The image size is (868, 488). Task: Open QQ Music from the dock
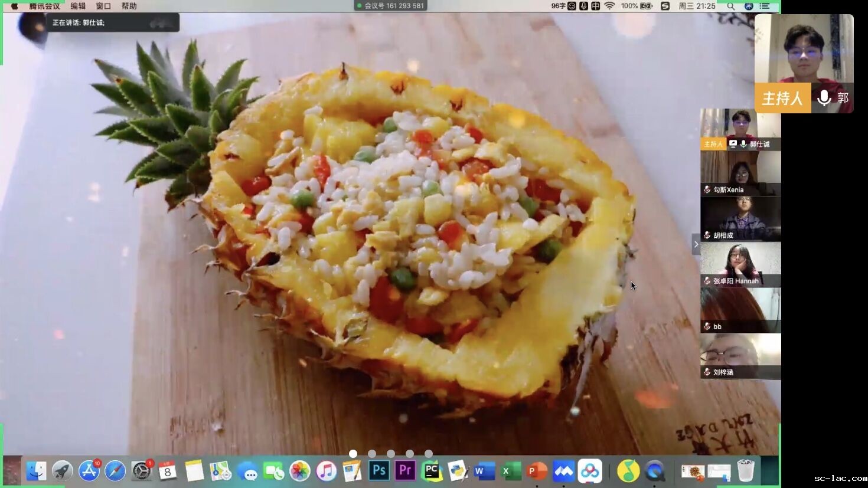pyautogui.click(x=628, y=471)
